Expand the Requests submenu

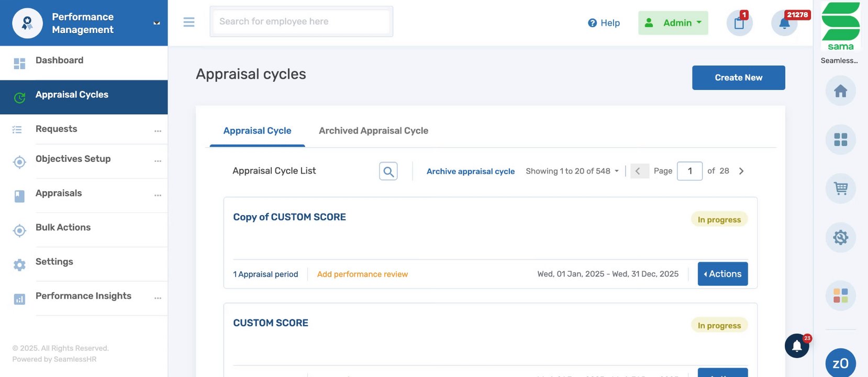pos(158,131)
